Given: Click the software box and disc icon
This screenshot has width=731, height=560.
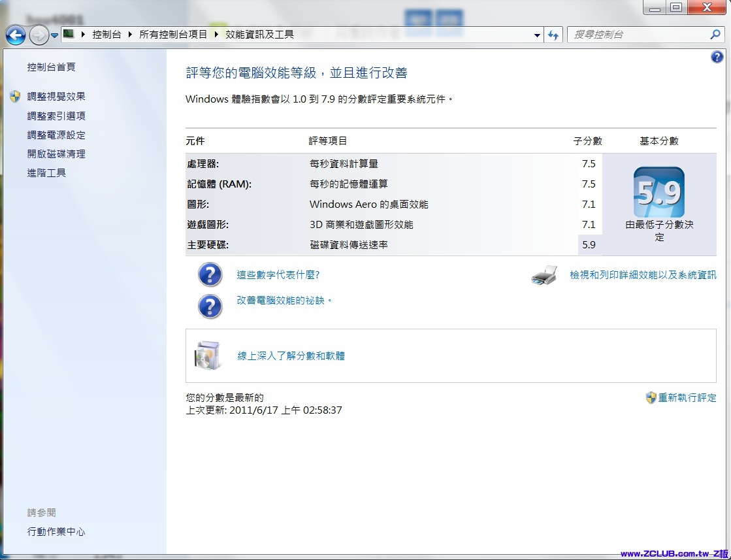Looking at the screenshot, I should click(x=207, y=355).
